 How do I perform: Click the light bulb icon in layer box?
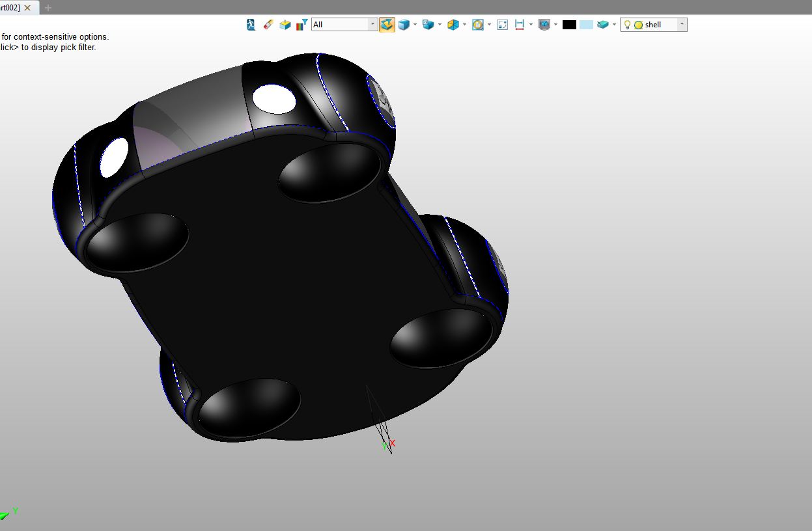(628, 25)
